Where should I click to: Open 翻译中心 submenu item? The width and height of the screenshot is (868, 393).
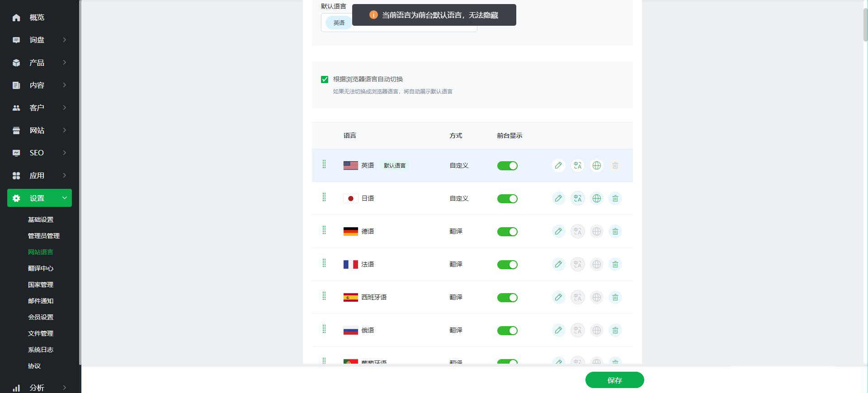(41, 268)
